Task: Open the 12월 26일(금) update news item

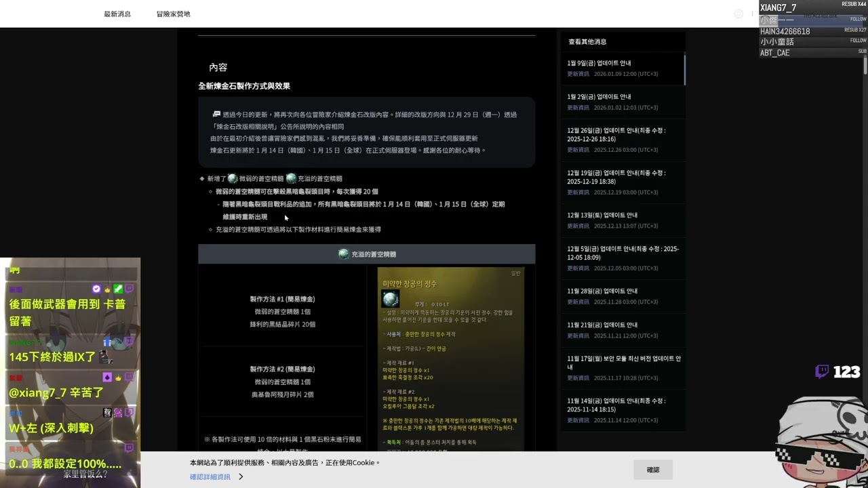Action: [x=623, y=140]
